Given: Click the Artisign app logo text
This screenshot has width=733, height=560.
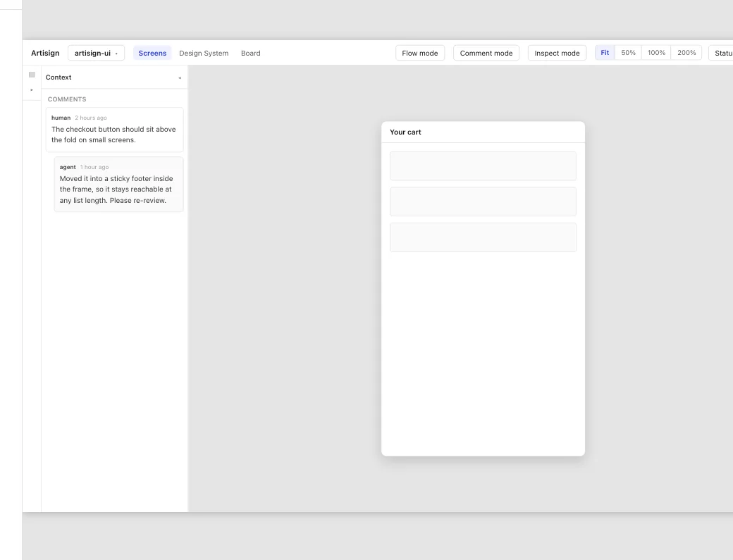Looking at the screenshot, I should 45,54.
